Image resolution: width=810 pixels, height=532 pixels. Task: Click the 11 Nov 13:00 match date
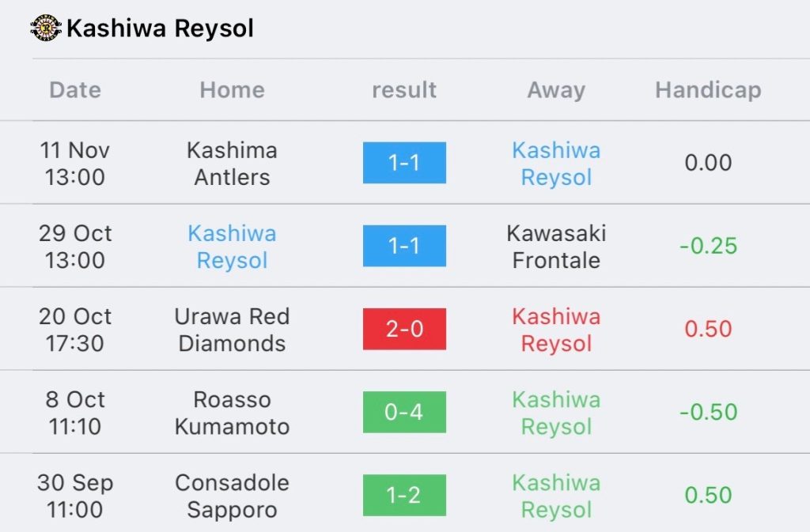tap(75, 164)
